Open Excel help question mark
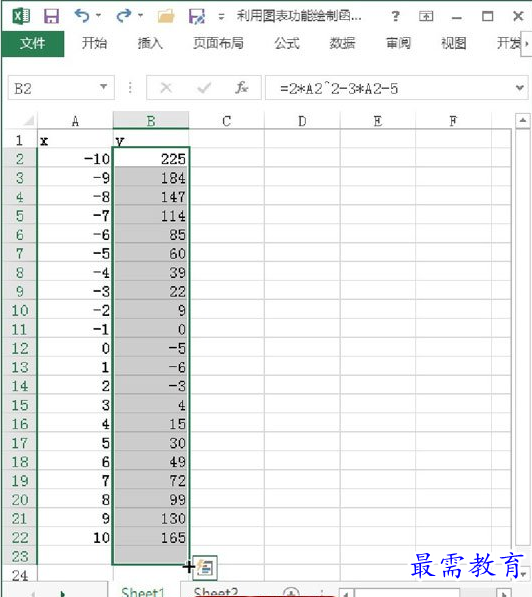The width and height of the screenshot is (532, 597). click(396, 16)
